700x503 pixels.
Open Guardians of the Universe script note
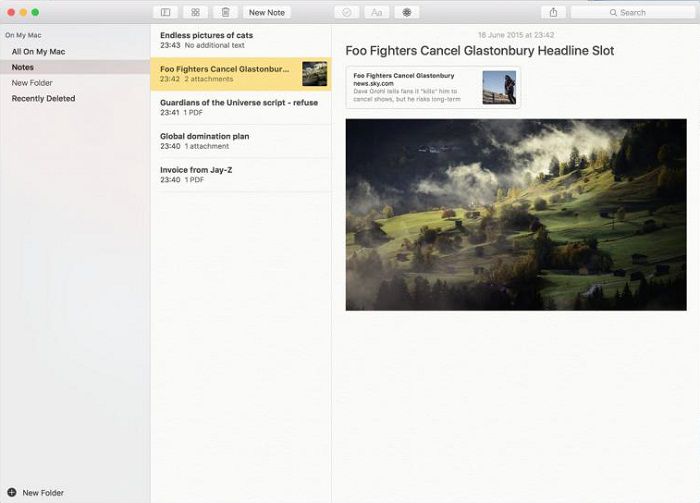point(241,108)
